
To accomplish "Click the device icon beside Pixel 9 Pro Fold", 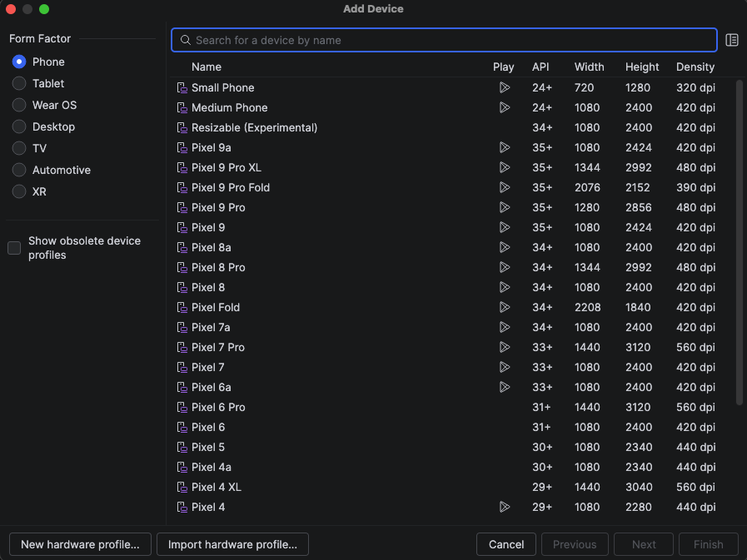I will 182,187.
